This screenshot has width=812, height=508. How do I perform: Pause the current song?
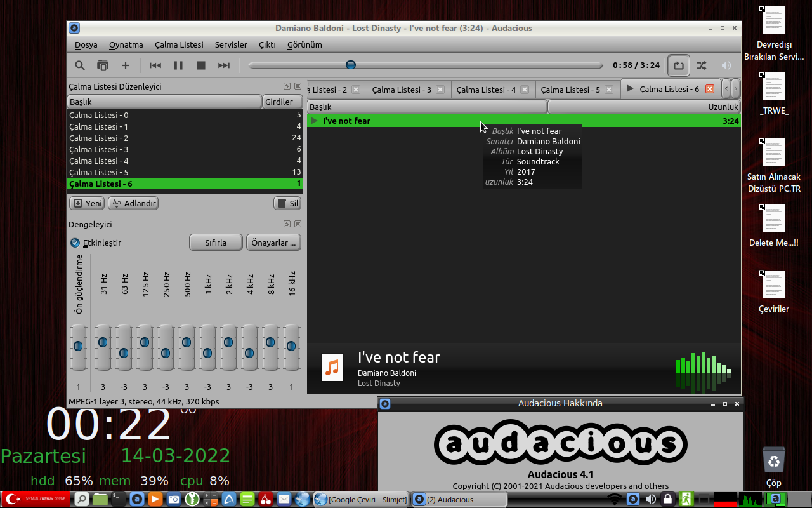178,65
